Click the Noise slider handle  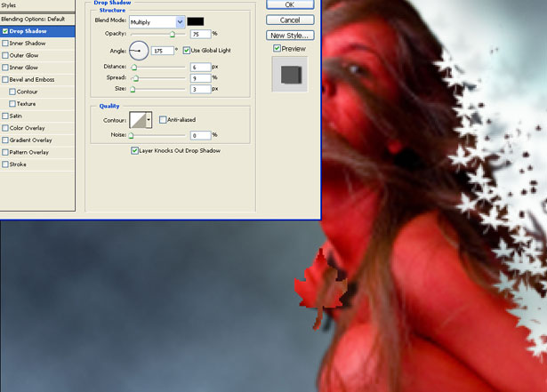click(x=131, y=135)
